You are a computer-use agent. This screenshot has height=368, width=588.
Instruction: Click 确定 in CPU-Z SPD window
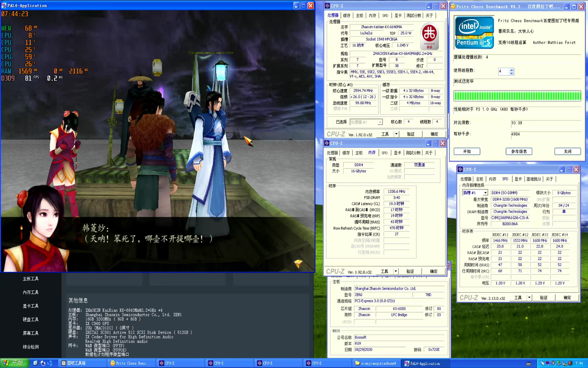coord(567,298)
